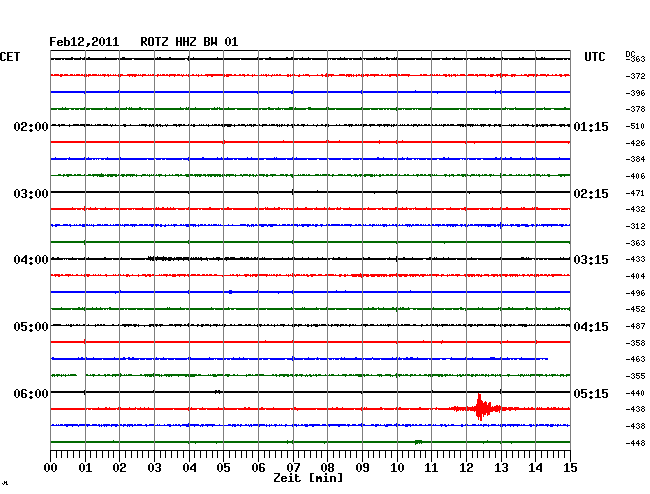This screenshot has width=650, height=494.
Task: Click the noisy black burst on the 04:00 trace
Action: (x=168, y=259)
